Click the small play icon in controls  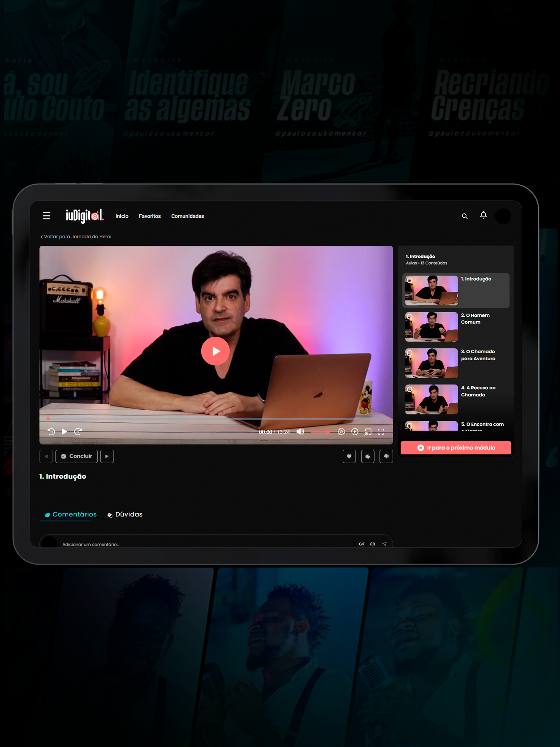tap(65, 431)
